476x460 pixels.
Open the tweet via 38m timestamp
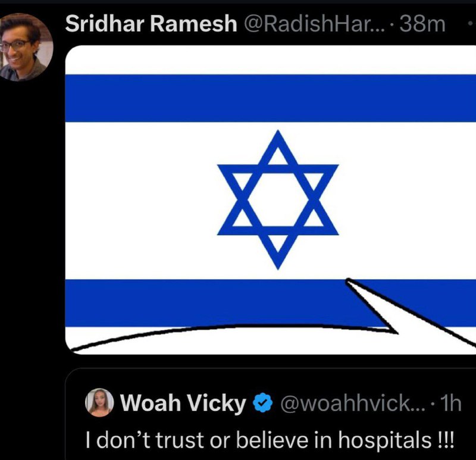(x=422, y=24)
